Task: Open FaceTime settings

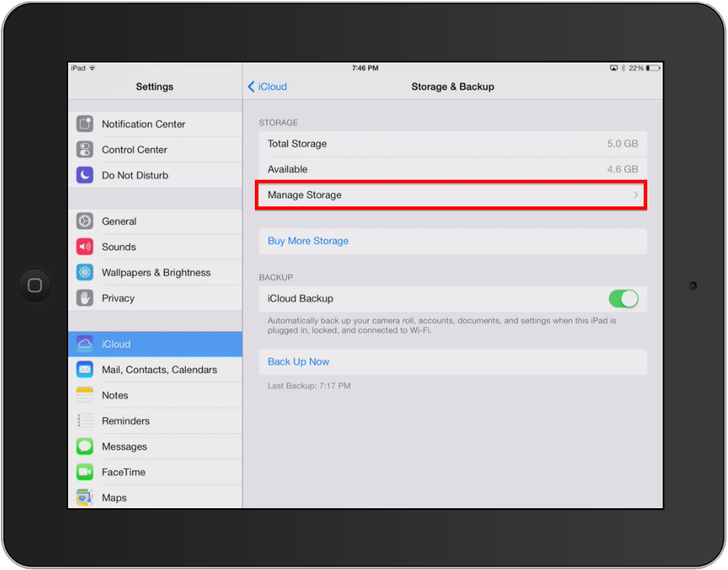Action: pyautogui.click(x=155, y=472)
